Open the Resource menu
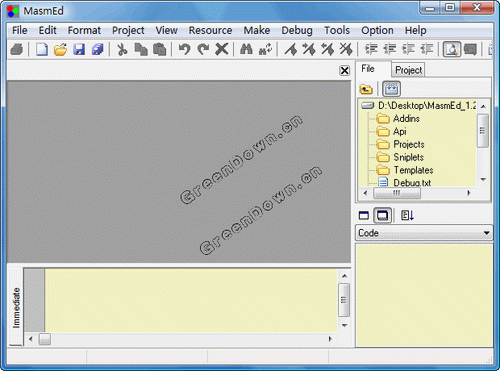This screenshot has height=371, width=500. click(x=210, y=30)
